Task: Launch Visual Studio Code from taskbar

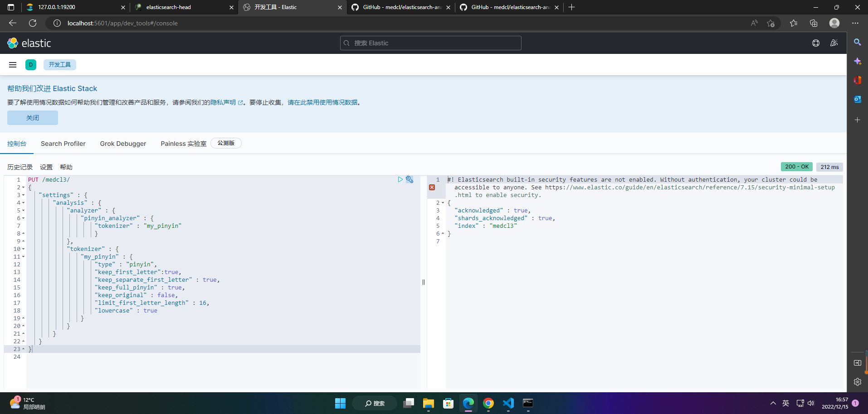Action: [508, 403]
